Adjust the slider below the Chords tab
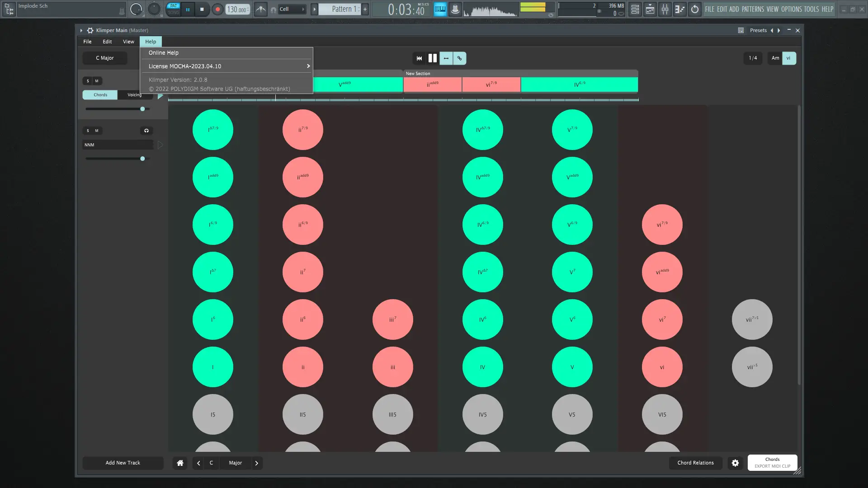 [x=142, y=108]
